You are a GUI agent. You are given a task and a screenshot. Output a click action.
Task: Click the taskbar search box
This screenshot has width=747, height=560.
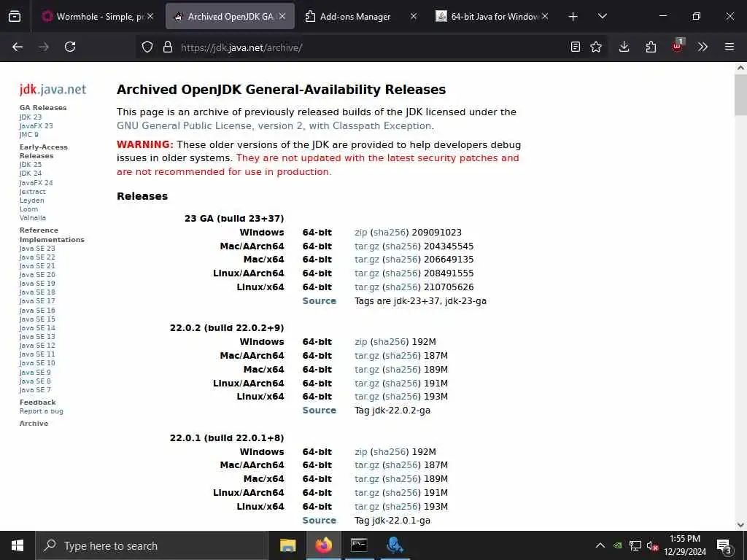pyautogui.click(x=152, y=545)
